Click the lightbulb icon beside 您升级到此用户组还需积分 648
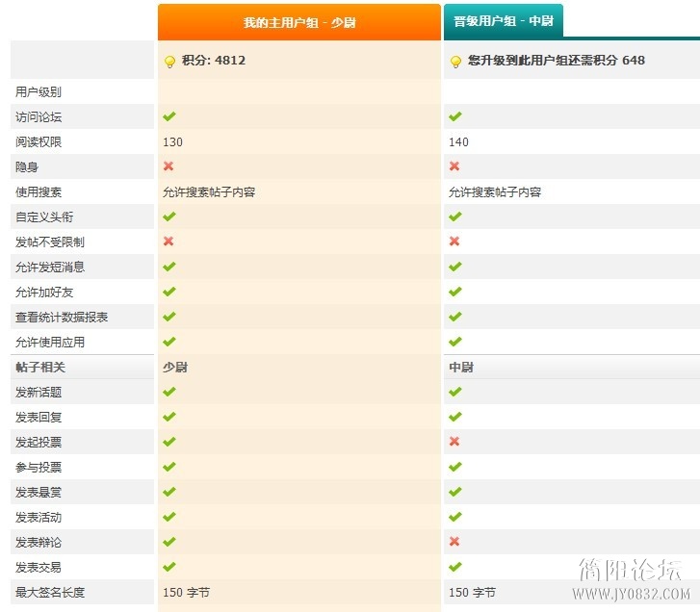This screenshot has height=612, width=700. (x=455, y=62)
